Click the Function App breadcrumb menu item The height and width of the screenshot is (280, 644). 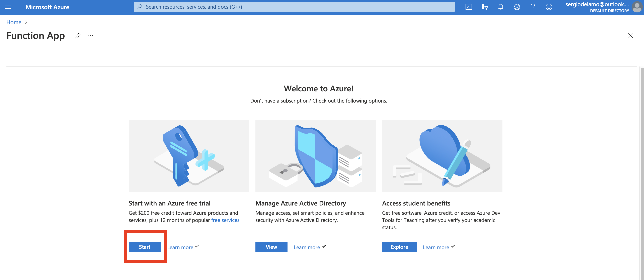pos(36,35)
